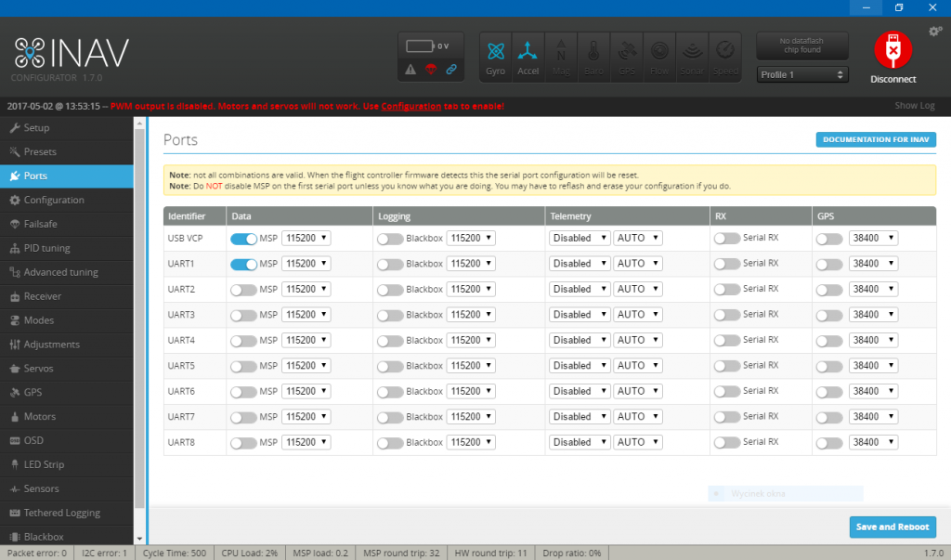951x560 pixels.
Task: Click the Save and Reboot button
Action: click(x=892, y=527)
